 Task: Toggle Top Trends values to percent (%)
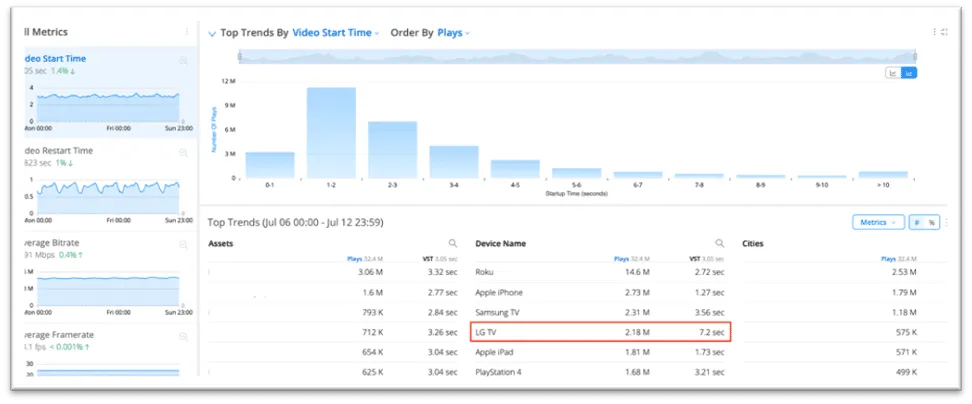[x=932, y=222]
